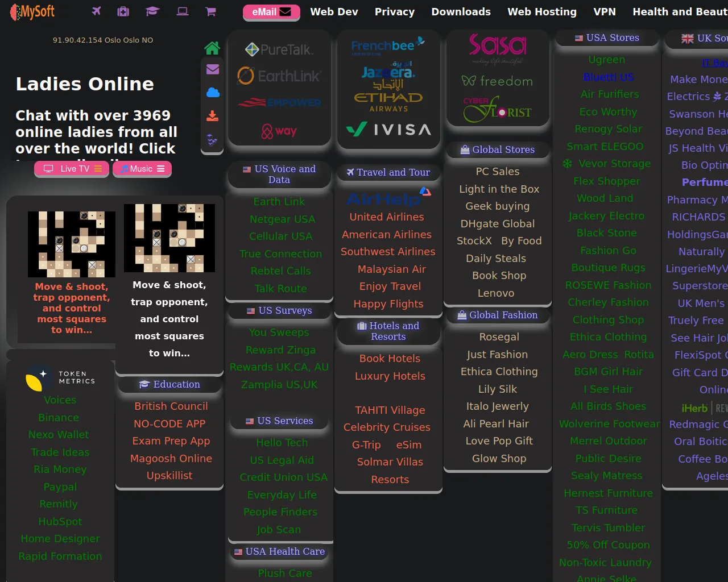Open the shopping cart icon in header
The height and width of the screenshot is (582, 728).
210,11
